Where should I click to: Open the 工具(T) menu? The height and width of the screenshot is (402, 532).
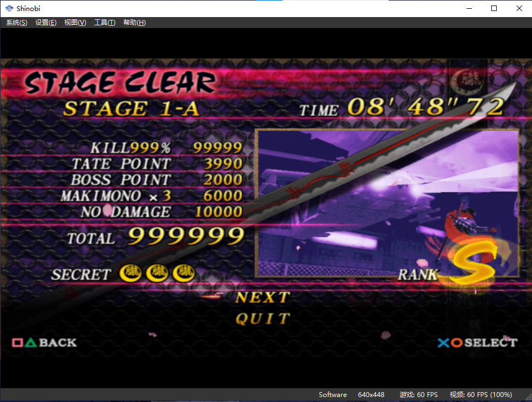click(x=105, y=23)
